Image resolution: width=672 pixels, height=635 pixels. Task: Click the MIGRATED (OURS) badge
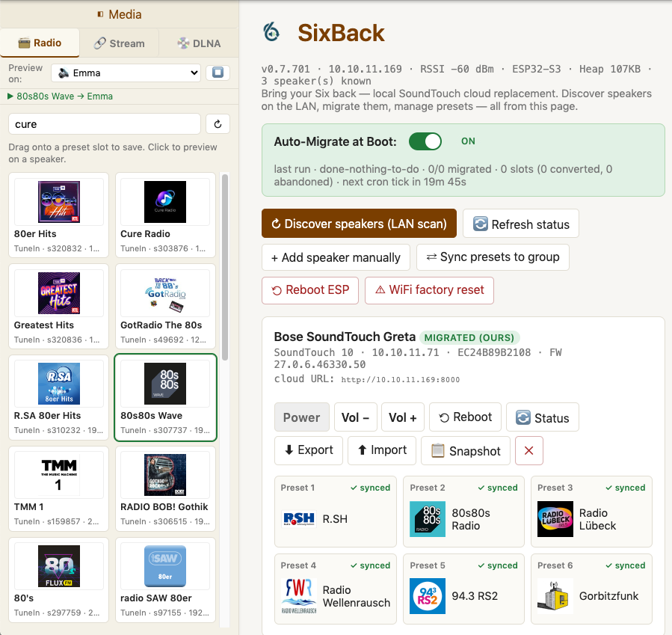click(469, 338)
